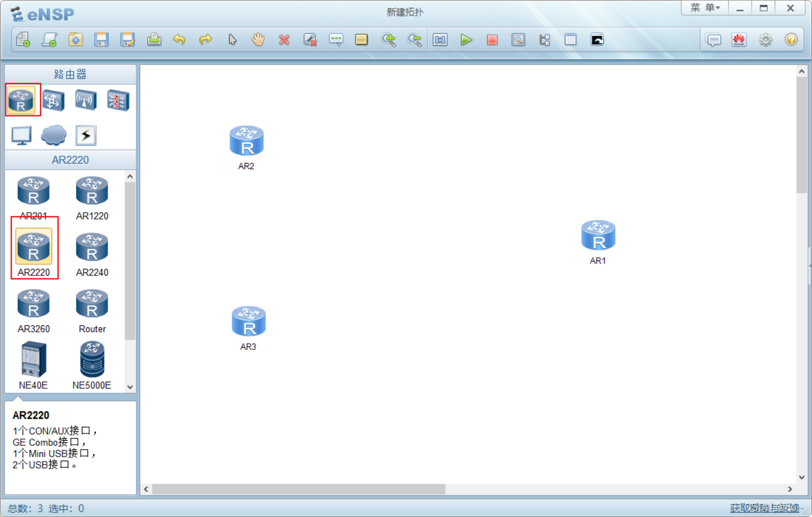Select the switch device category icon

pyautogui.click(x=54, y=100)
